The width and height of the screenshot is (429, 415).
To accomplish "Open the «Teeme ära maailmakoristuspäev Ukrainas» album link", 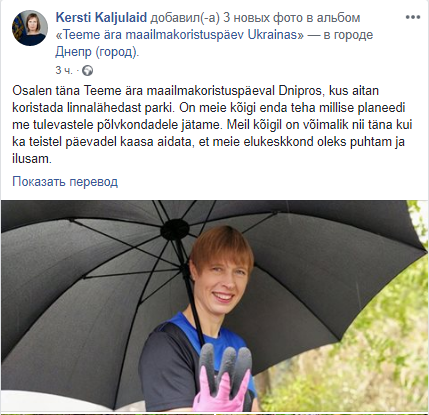I will coord(180,35).
